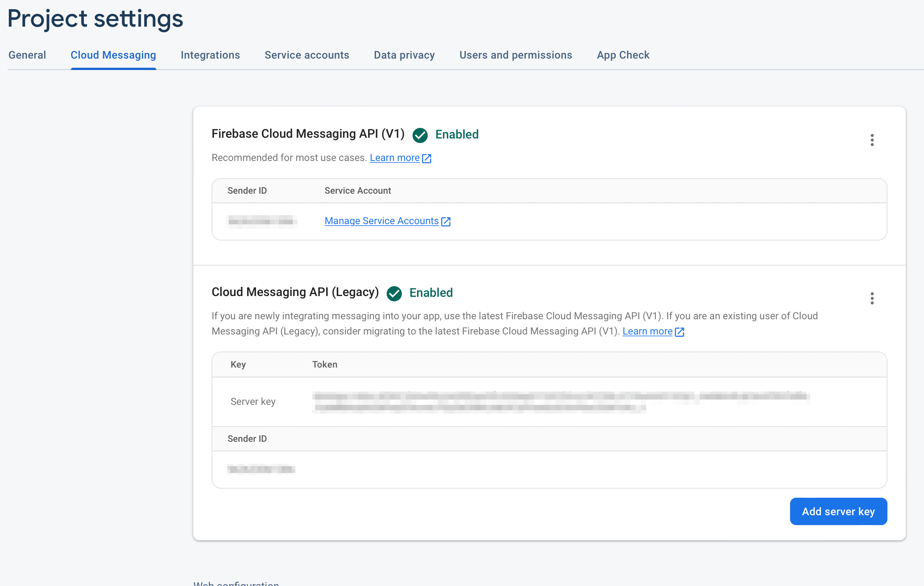Open Users and permissions tab
Screen dimensions: 924x586
[x=516, y=55]
